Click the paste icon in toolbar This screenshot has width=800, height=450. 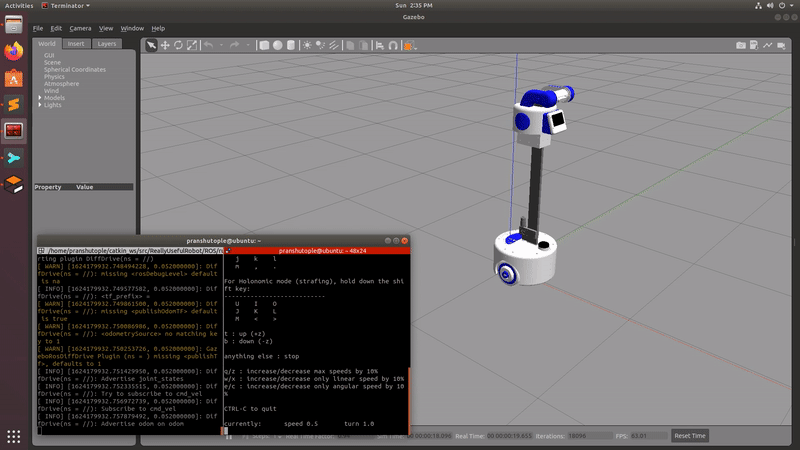pyautogui.click(x=363, y=45)
